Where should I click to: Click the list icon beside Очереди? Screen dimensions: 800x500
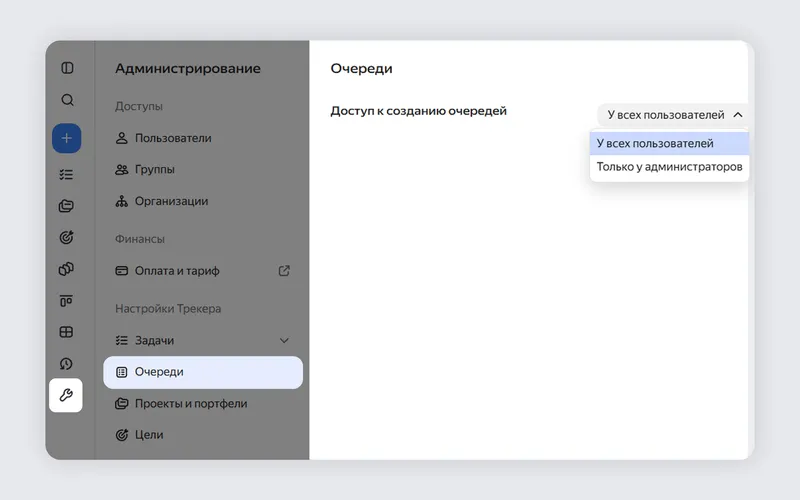pyautogui.click(x=121, y=372)
